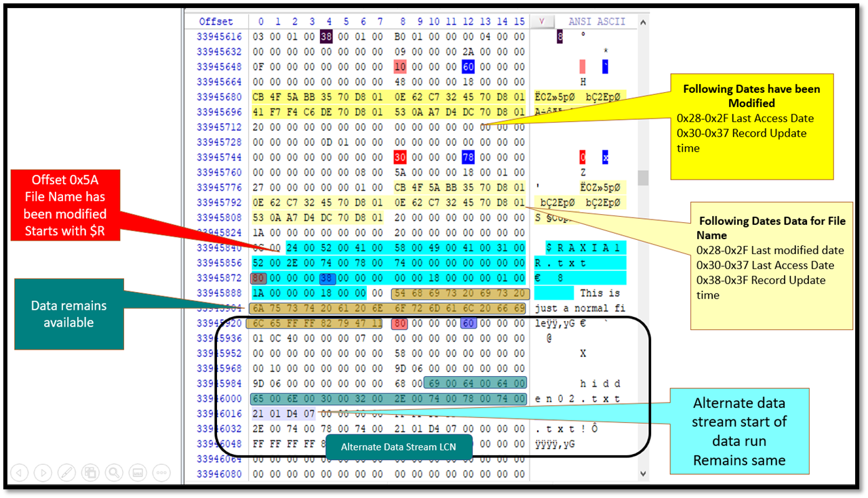
Task: Activate the slideshow zoom magnifier
Action: [113, 472]
